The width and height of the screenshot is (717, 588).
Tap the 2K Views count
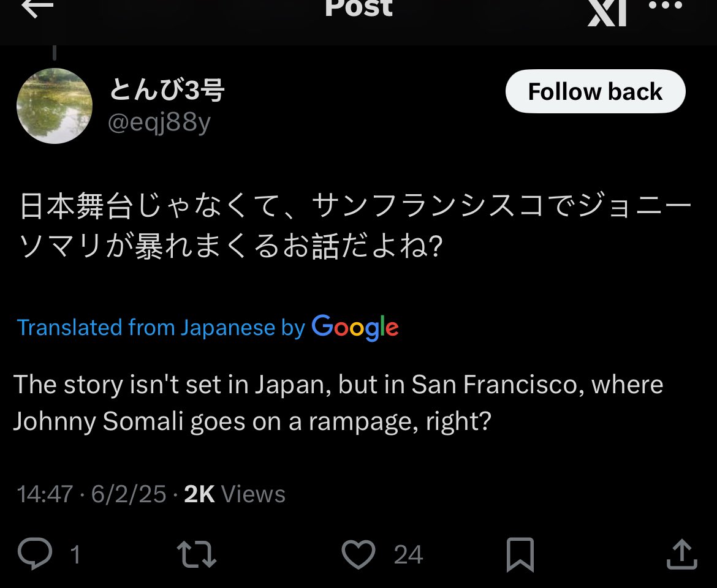235,494
